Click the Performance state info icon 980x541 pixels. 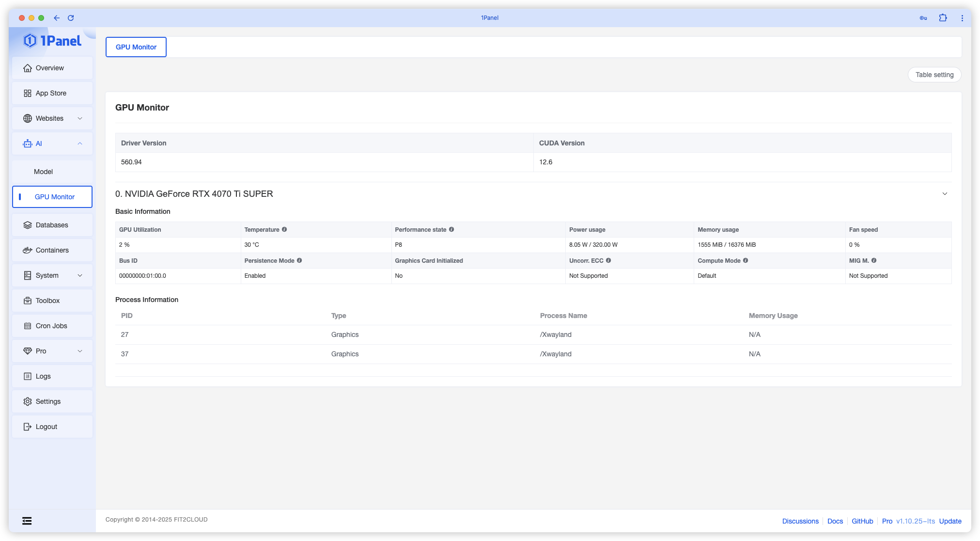(x=451, y=229)
